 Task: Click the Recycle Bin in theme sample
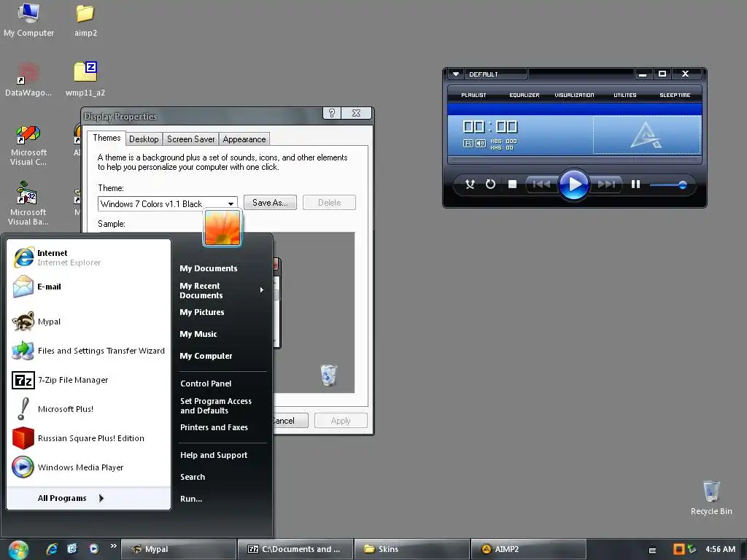click(x=328, y=375)
